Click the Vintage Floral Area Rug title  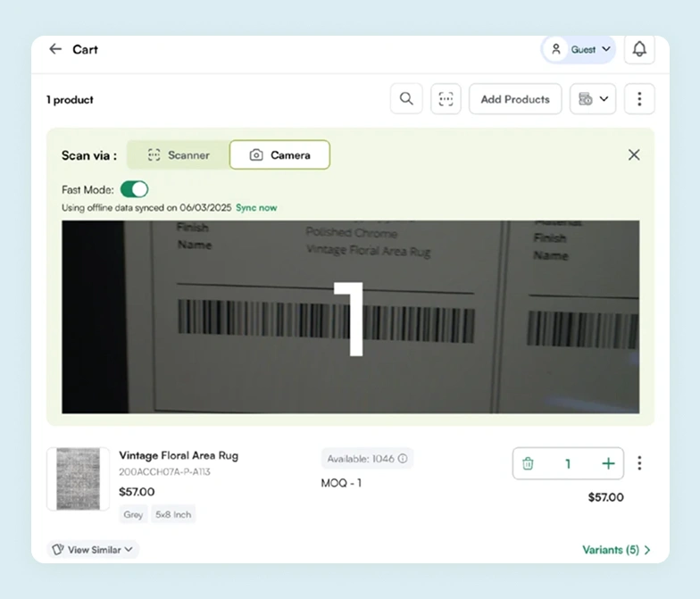pos(179,455)
